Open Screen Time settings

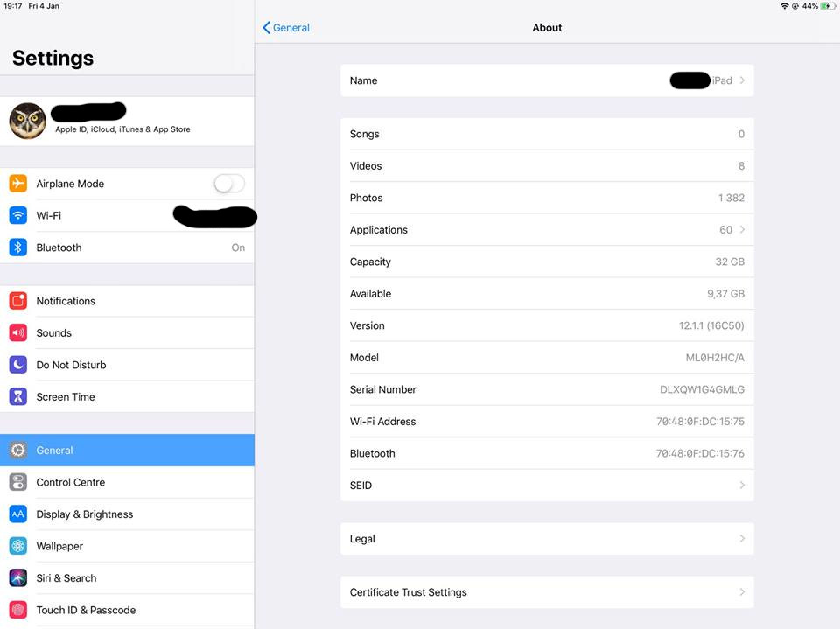(x=127, y=396)
